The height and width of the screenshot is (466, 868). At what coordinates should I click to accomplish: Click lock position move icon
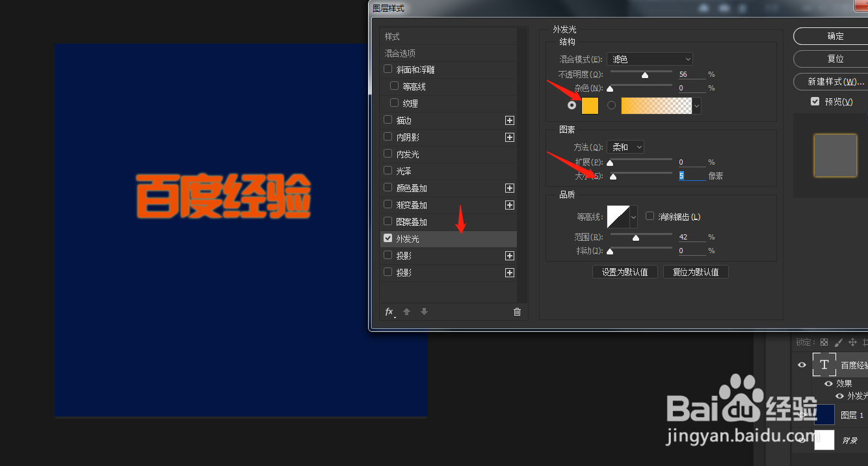click(x=852, y=342)
